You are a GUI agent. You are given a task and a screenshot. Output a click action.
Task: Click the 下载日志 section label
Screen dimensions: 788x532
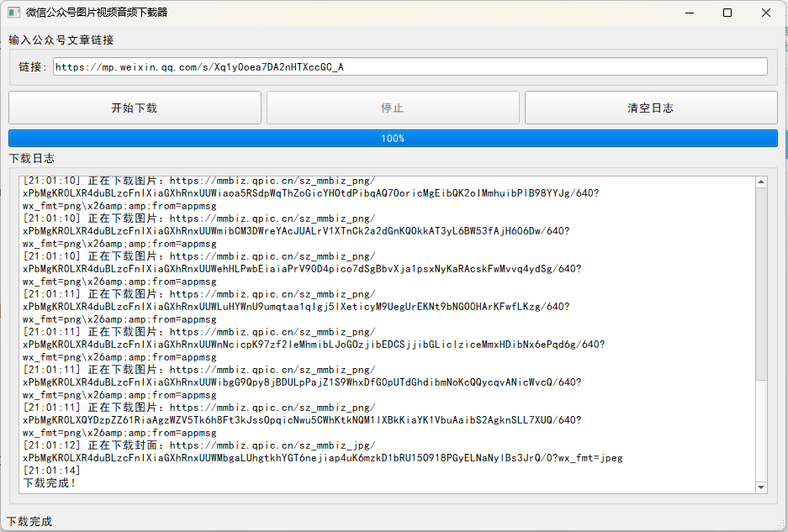click(31, 158)
